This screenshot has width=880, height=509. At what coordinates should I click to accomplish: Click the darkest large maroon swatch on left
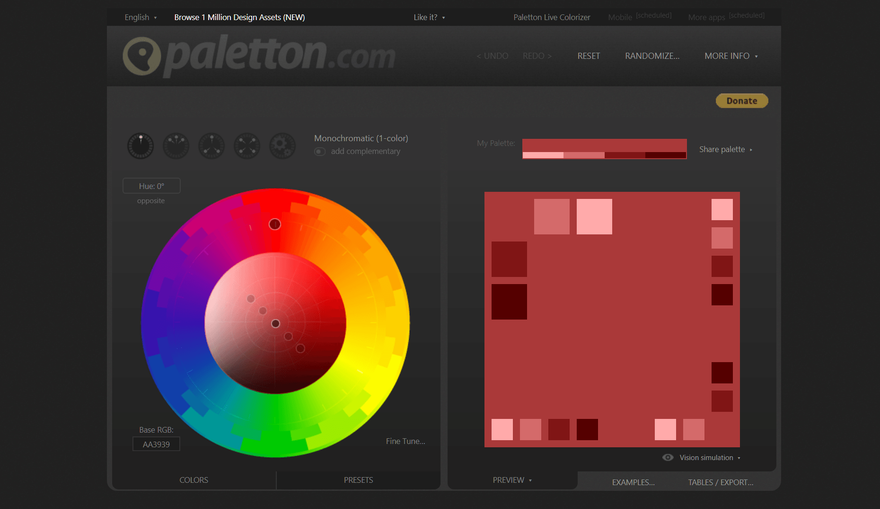pos(509,302)
